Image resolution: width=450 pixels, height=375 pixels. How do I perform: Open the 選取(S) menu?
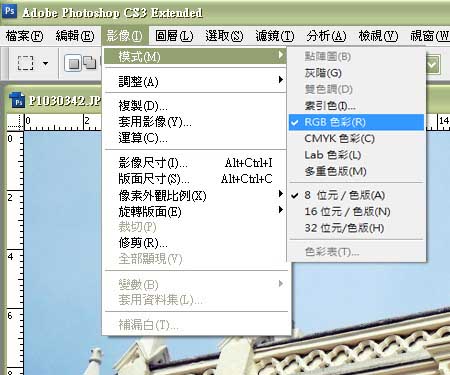[224, 36]
